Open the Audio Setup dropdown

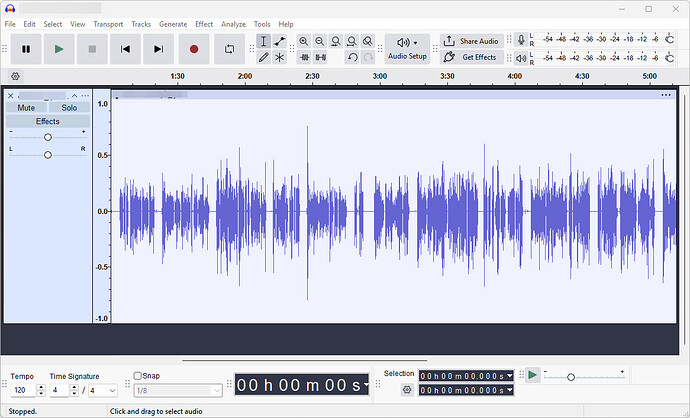[x=407, y=49]
